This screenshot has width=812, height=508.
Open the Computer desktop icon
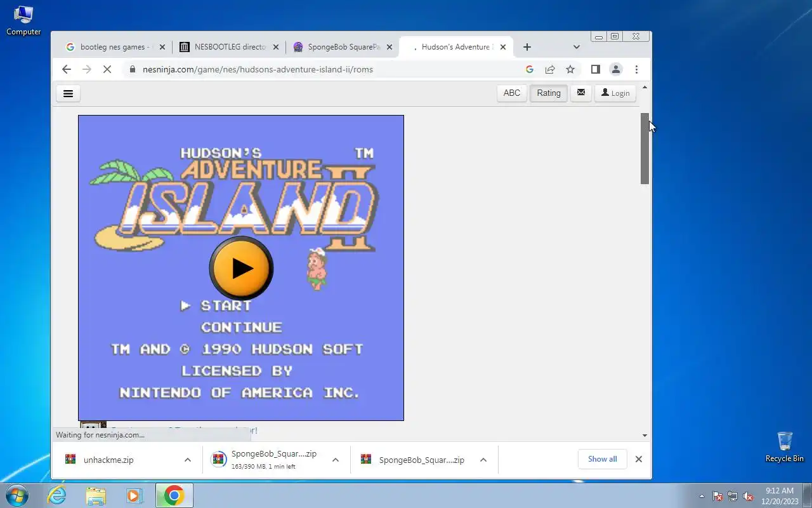(23, 20)
